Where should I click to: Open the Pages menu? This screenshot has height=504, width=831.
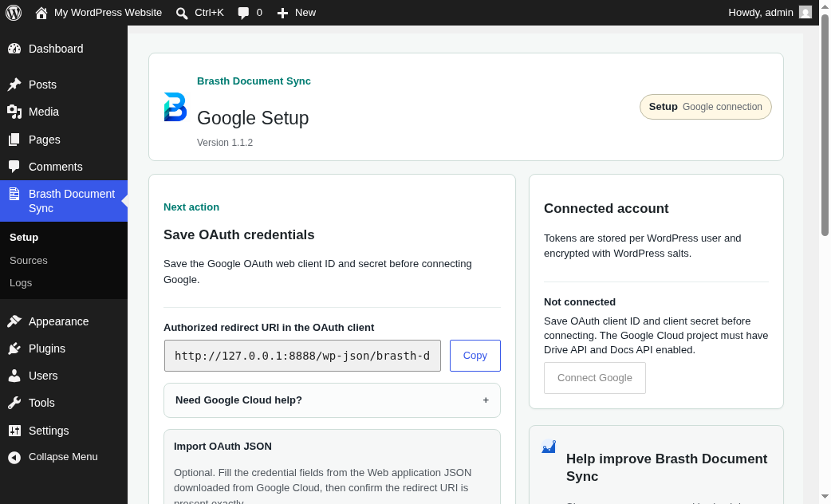(64, 140)
